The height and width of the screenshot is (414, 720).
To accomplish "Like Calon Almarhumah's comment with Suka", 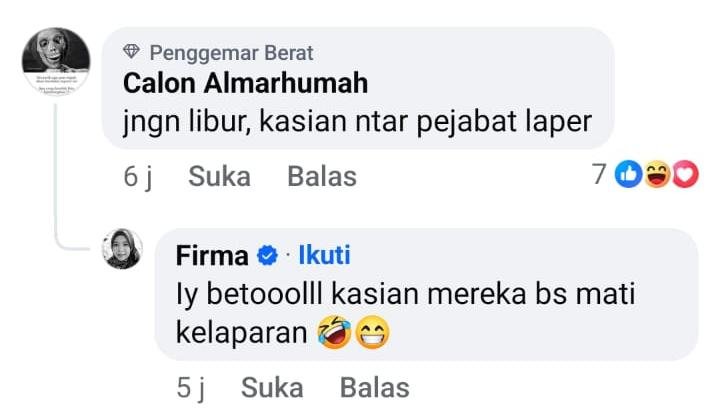I will [x=219, y=176].
